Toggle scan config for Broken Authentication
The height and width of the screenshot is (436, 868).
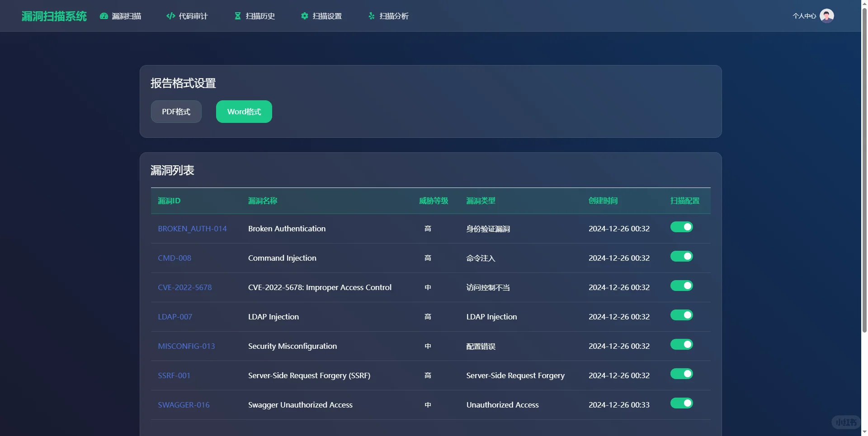(682, 227)
